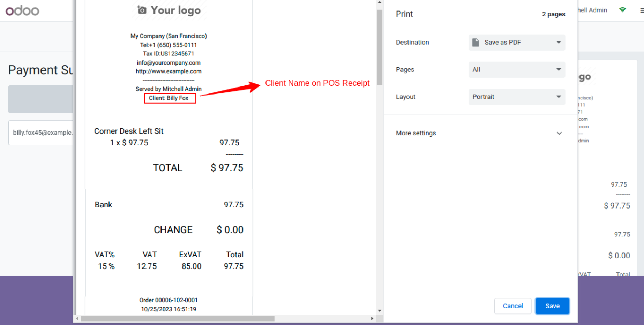This screenshot has height=325, width=644.
Task: Click the Save button
Action: point(552,306)
